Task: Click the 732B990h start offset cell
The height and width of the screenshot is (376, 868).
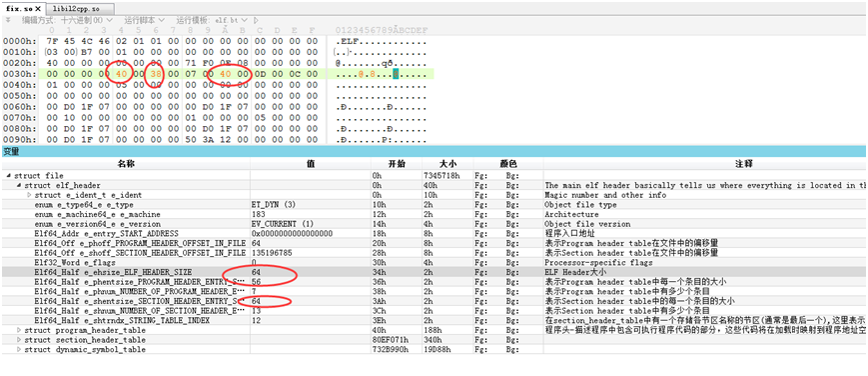Action: [x=391, y=349]
